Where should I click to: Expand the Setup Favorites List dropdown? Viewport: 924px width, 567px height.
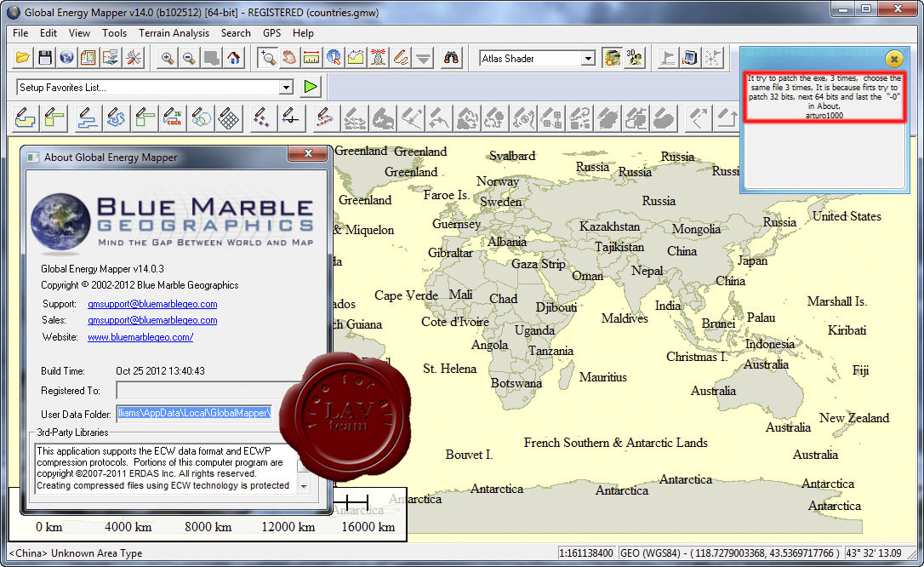[x=286, y=87]
